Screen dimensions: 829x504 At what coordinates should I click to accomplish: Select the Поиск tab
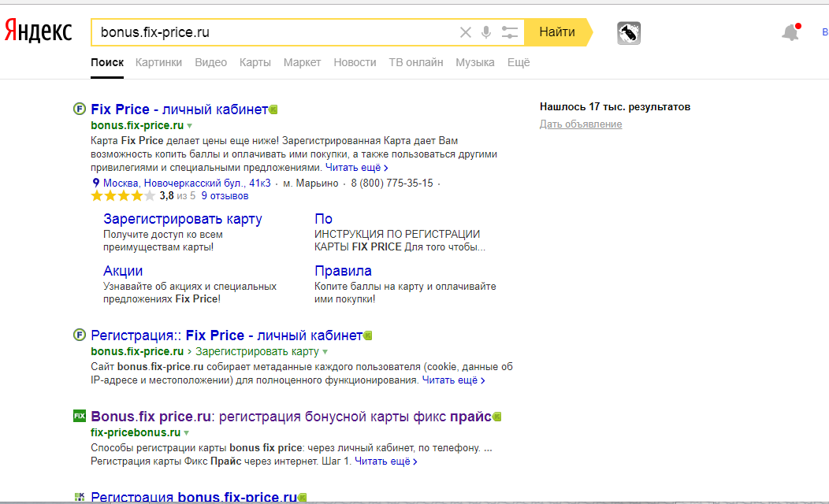click(x=107, y=62)
